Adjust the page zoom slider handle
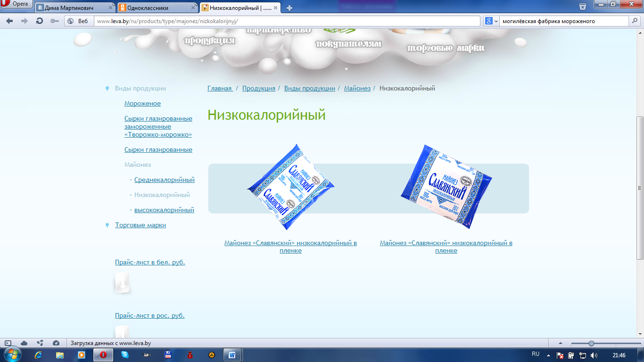 [591, 343]
